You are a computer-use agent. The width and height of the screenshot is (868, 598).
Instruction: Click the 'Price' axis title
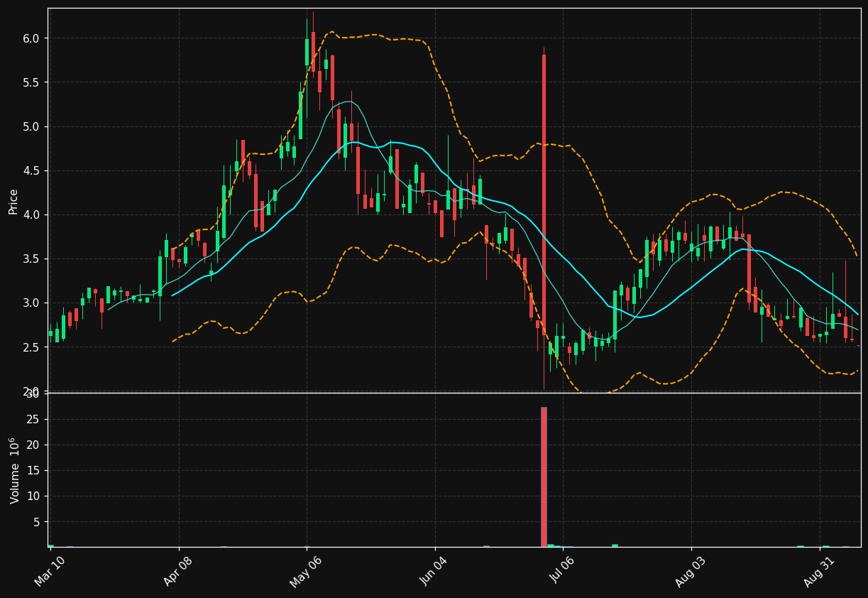click(x=13, y=201)
